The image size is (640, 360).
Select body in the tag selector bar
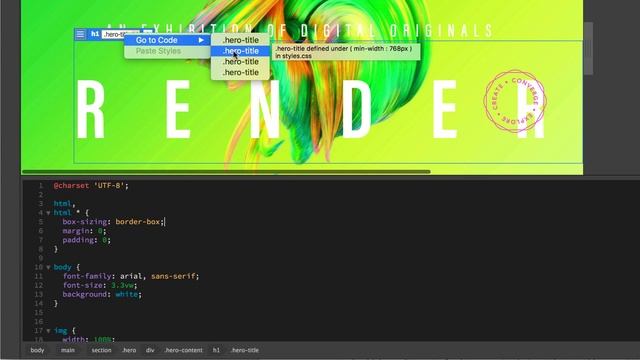(37, 350)
